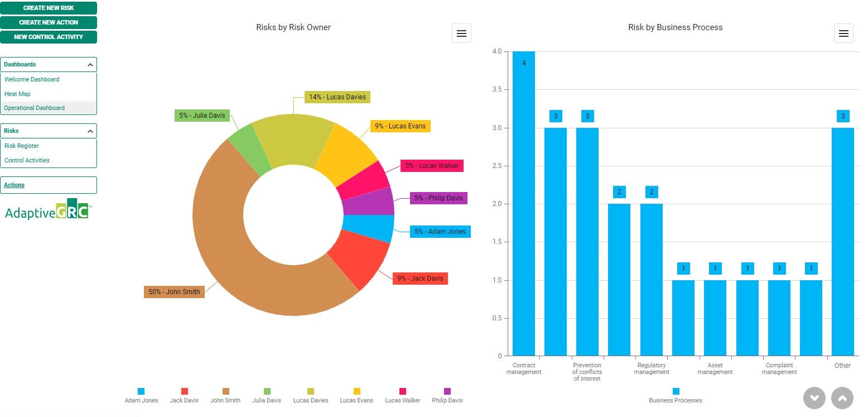The image size is (868, 417).
Task: Click Create New Action button
Action: [x=49, y=22]
